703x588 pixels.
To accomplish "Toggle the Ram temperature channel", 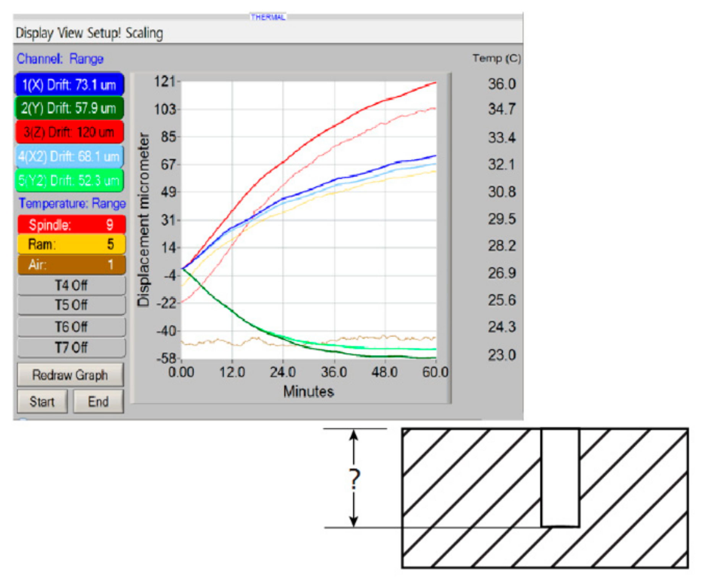I will [71, 244].
